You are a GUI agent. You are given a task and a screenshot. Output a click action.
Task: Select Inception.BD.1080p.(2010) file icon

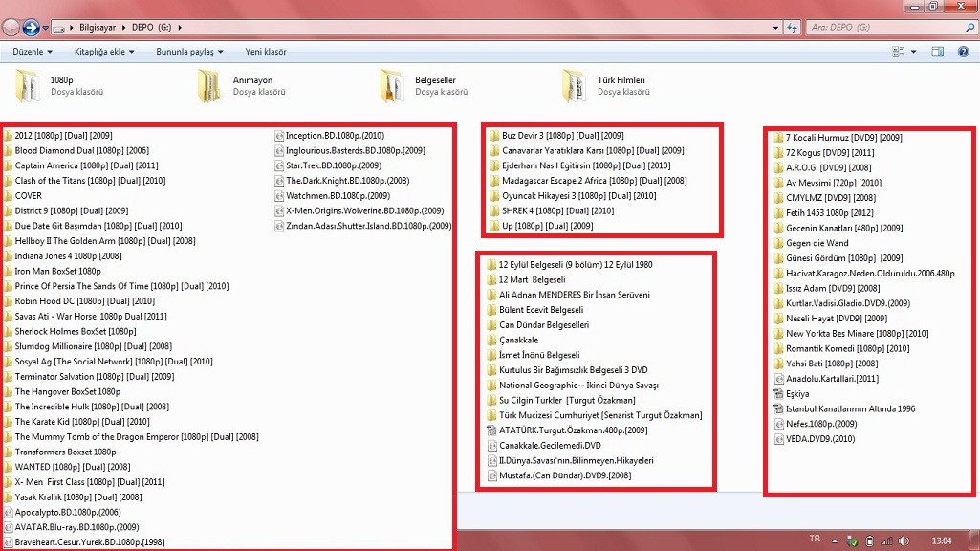279,135
